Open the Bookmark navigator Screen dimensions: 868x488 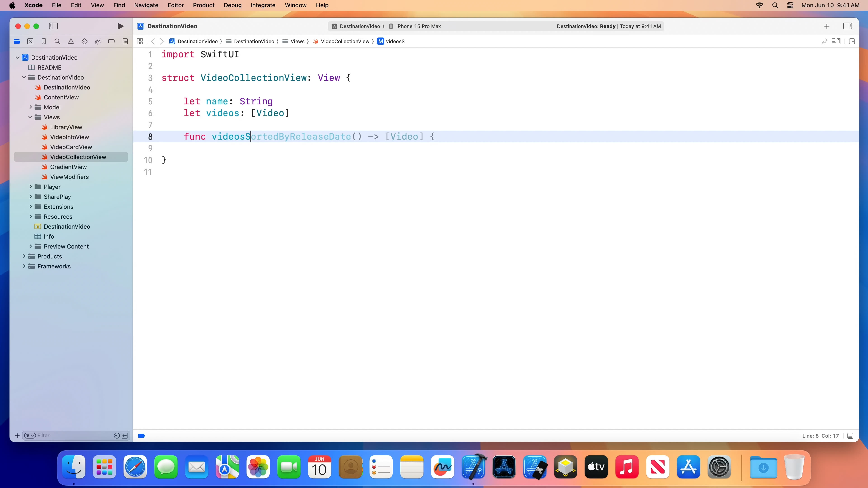tap(44, 41)
